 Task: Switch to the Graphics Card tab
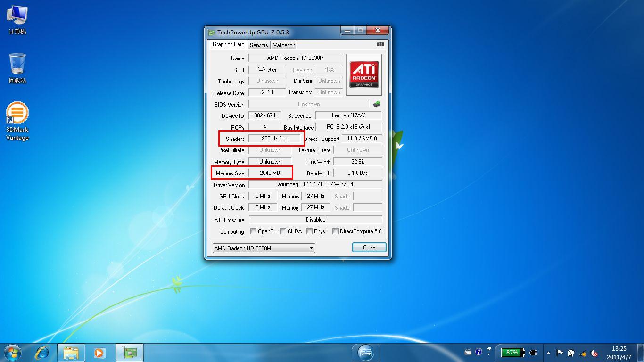coord(228,44)
